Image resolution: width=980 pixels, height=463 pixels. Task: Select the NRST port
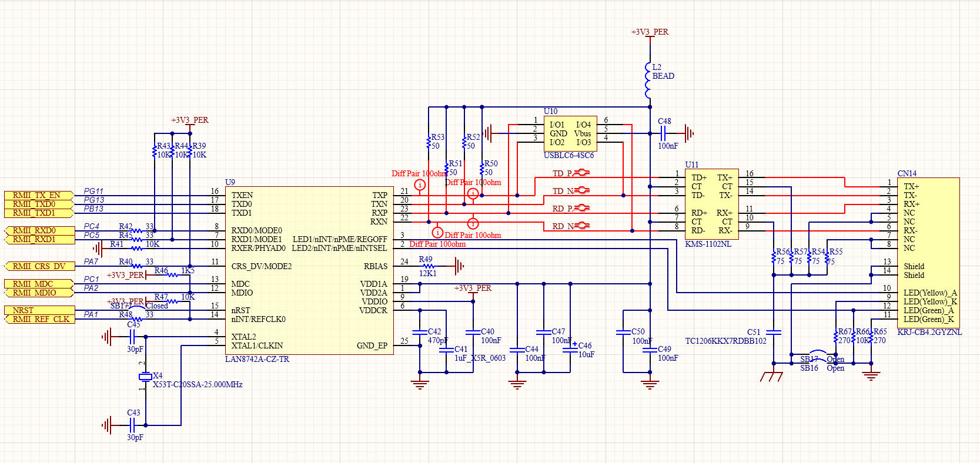(39, 310)
